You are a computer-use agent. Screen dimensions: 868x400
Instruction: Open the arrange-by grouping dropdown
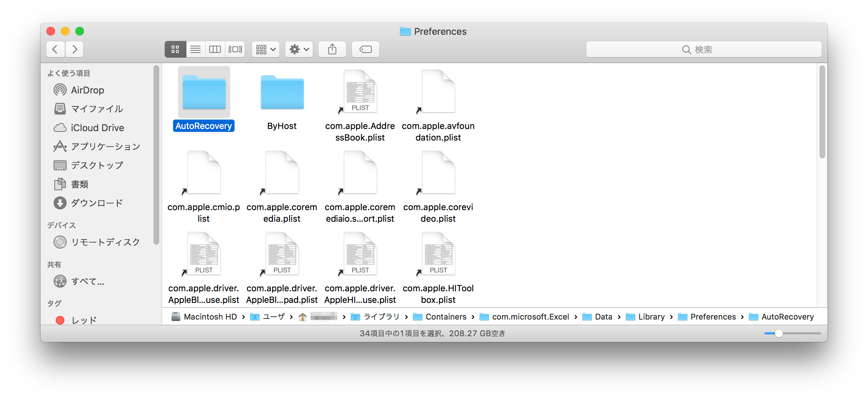point(266,49)
